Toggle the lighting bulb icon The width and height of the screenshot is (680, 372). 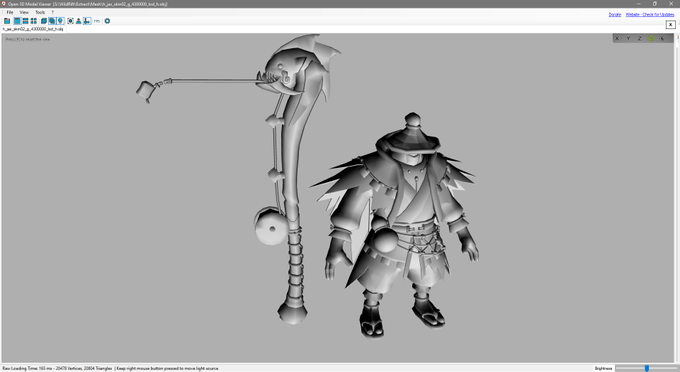60,21
